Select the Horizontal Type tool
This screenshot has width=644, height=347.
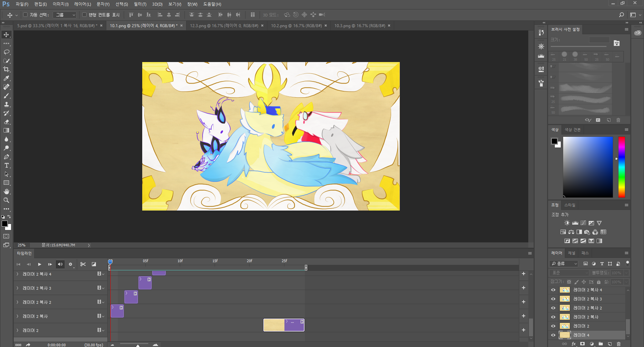coord(6,165)
